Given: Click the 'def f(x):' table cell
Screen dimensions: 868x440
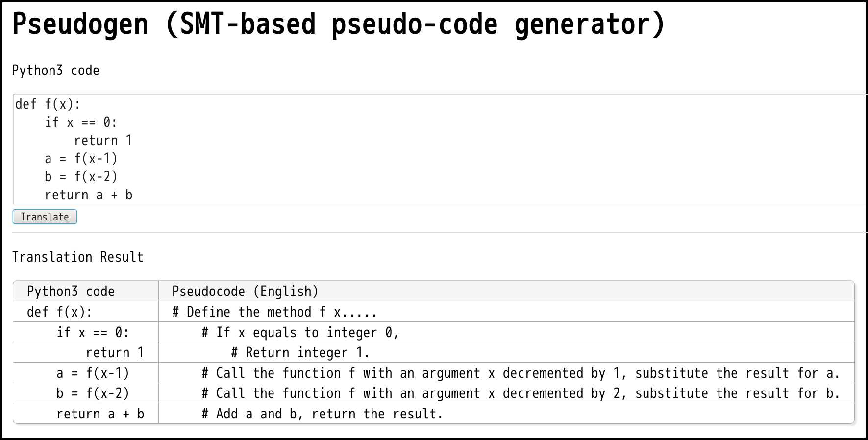Looking at the screenshot, I should (59, 312).
